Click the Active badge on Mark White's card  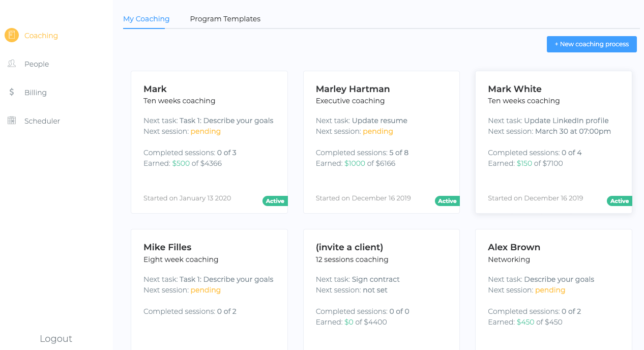620,201
